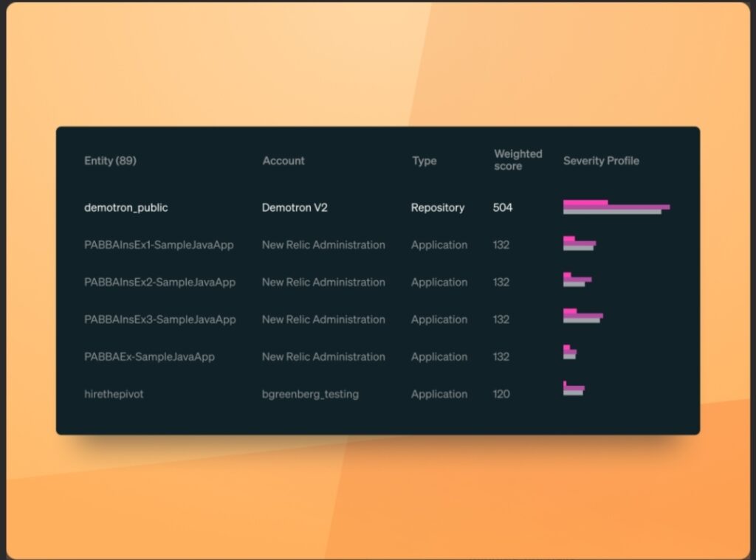Click the Entity (89) count label
This screenshot has width=756, height=560.
click(x=109, y=161)
